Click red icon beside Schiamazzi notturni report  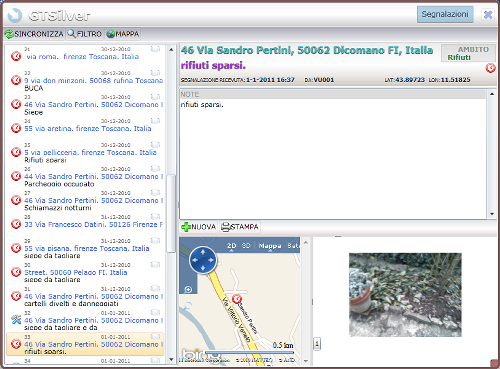(16, 200)
